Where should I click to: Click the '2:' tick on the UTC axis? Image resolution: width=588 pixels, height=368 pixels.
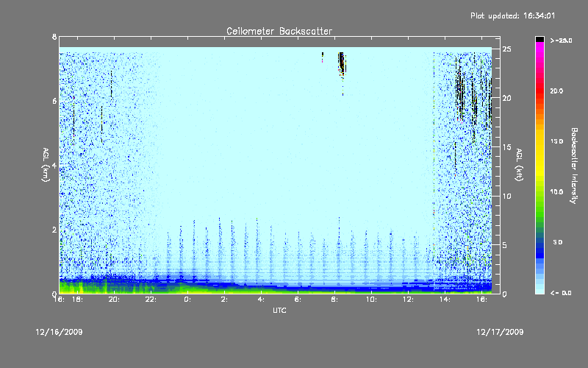click(224, 300)
